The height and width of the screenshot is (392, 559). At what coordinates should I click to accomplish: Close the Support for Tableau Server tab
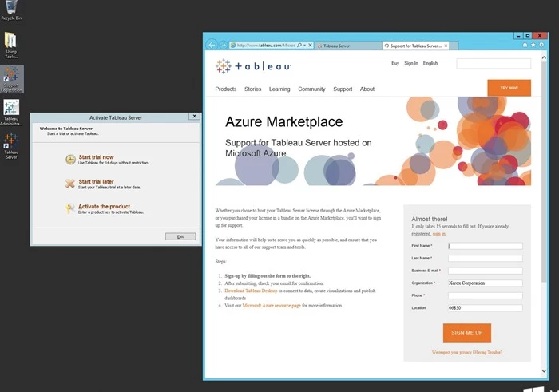446,46
